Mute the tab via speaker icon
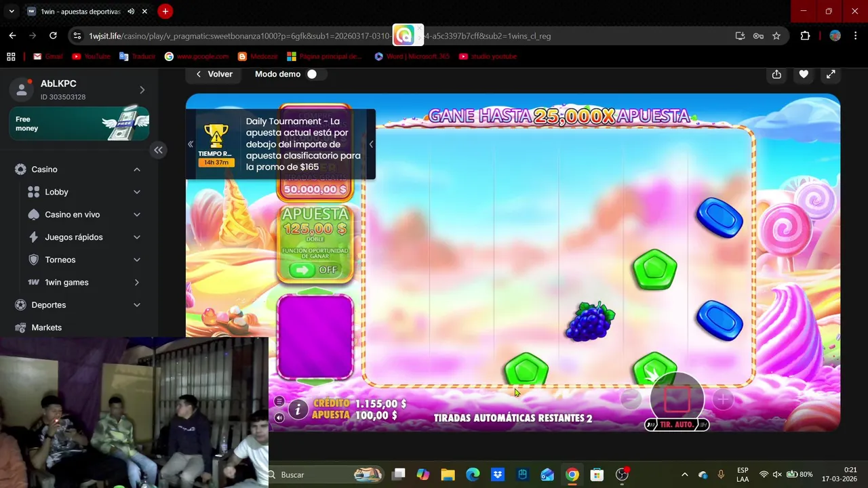 (131, 12)
